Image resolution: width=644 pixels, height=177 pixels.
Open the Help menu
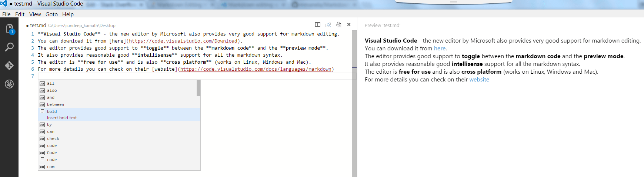[x=68, y=14]
